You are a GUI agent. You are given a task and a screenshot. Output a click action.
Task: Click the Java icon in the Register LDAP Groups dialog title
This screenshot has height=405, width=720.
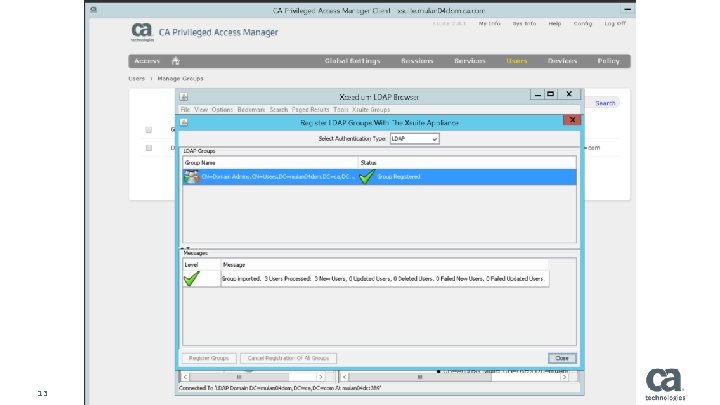tap(184, 123)
